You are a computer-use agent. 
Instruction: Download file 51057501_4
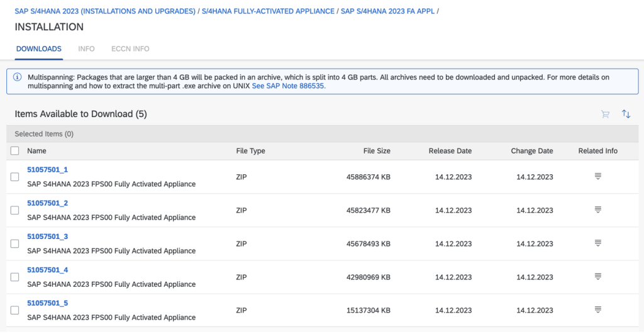[48, 270]
